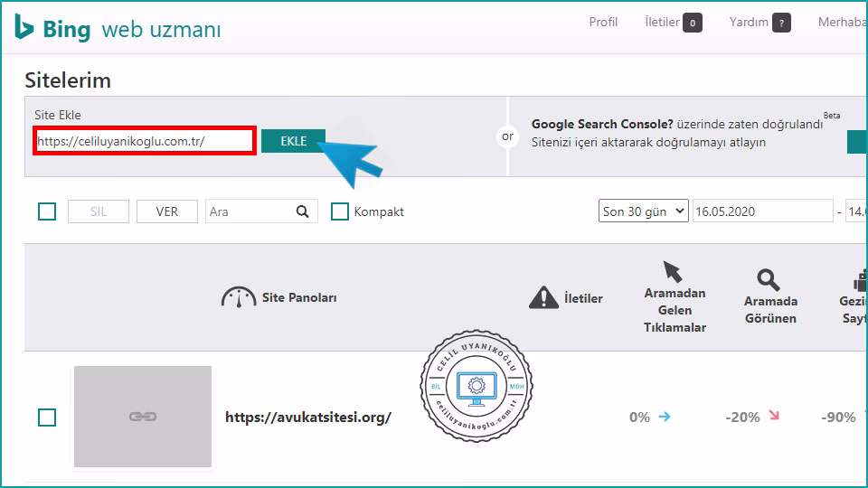Focus the Site Ekle URL field
The image size is (868, 488).
point(145,141)
